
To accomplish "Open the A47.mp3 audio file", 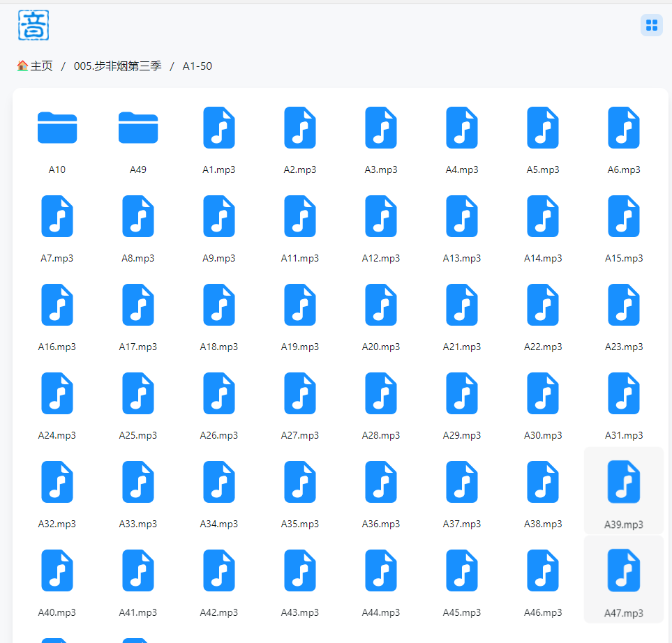I will pyautogui.click(x=624, y=570).
